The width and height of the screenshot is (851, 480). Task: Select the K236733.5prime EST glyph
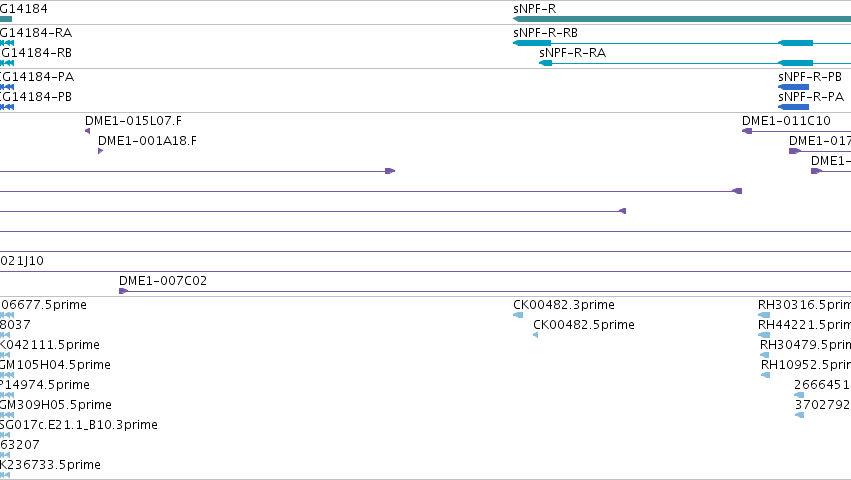click(x=5, y=475)
